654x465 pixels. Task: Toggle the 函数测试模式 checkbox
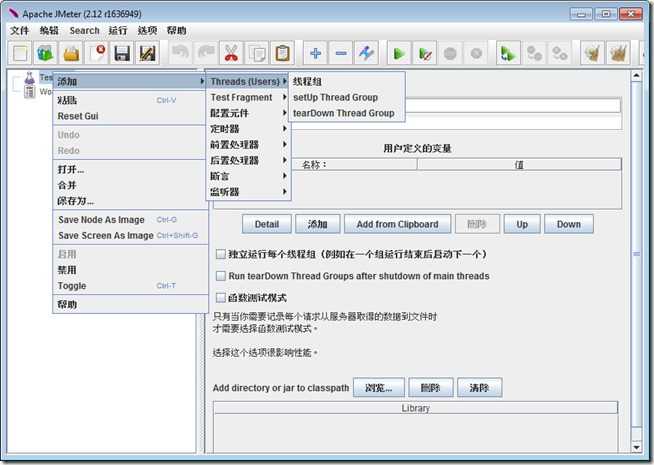(221, 297)
